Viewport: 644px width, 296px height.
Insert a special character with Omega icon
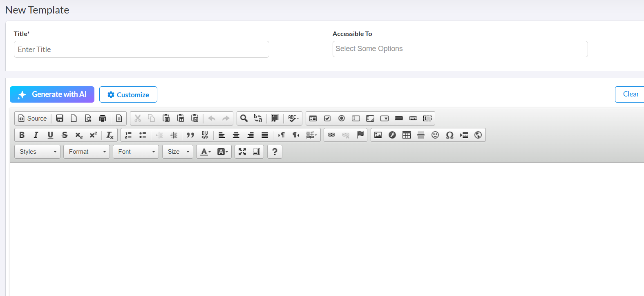(x=449, y=135)
